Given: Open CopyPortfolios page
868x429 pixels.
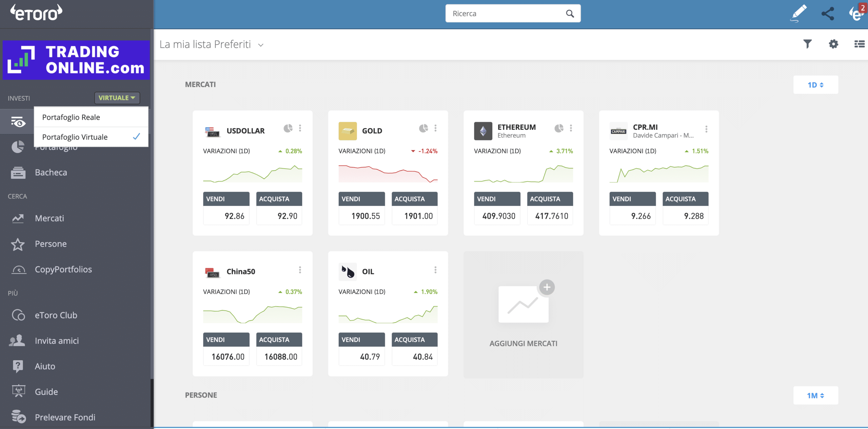Looking at the screenshot, I should tap(63, 269).
